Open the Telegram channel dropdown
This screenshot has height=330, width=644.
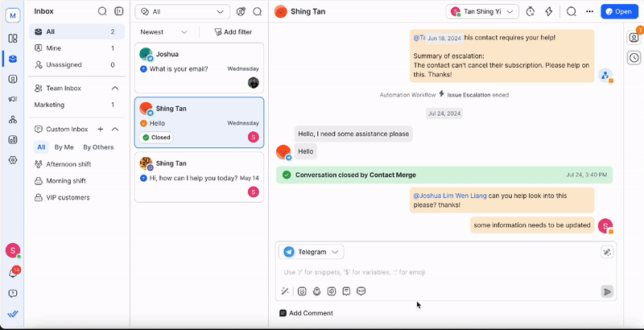(x=312, y=252)
